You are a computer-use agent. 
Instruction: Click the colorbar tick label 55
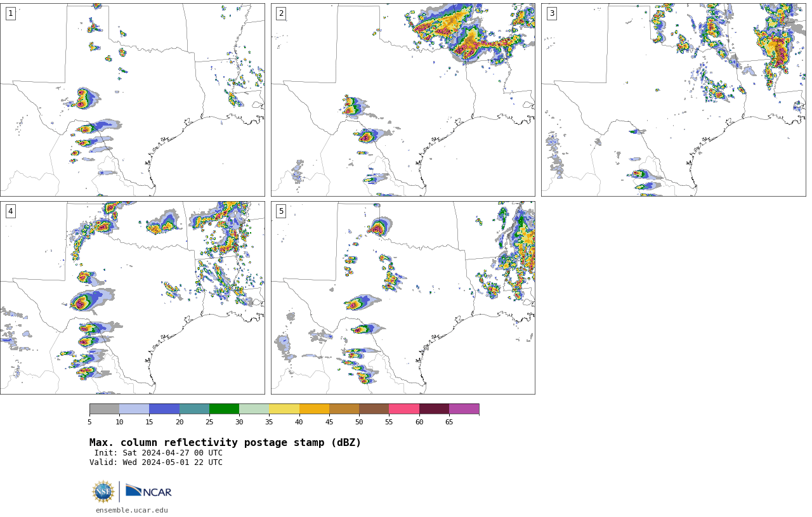pyautogui.click(x=390, y=422)
